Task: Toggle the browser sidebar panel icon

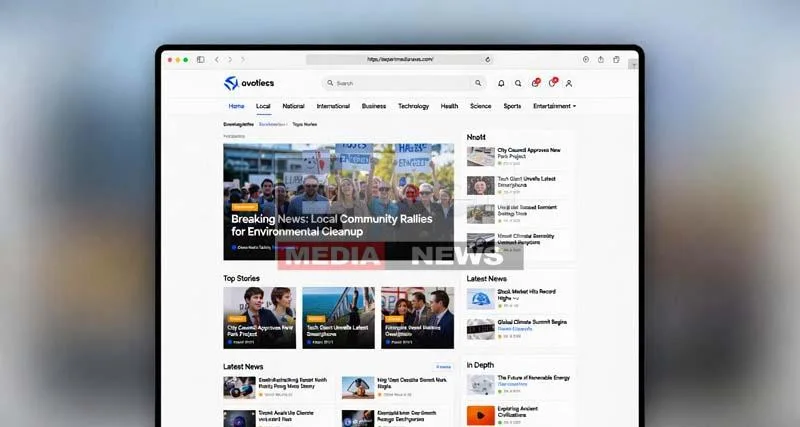Action: pyautogui.click(x=201, y=60)
